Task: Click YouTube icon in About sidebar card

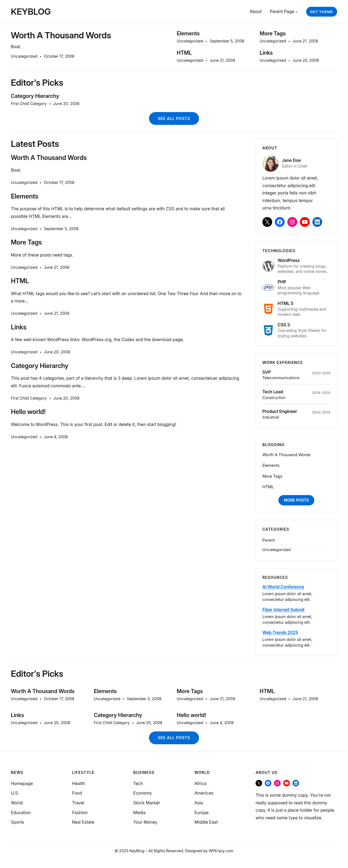Action: point(304,222)
